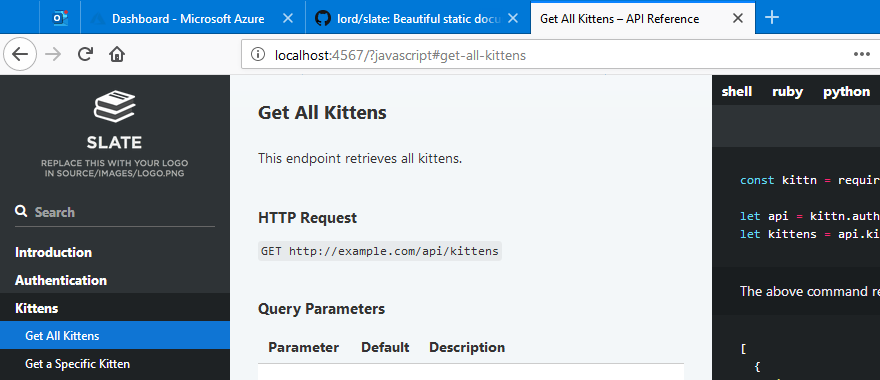Click the HTTP Request heading

[308, 217]
